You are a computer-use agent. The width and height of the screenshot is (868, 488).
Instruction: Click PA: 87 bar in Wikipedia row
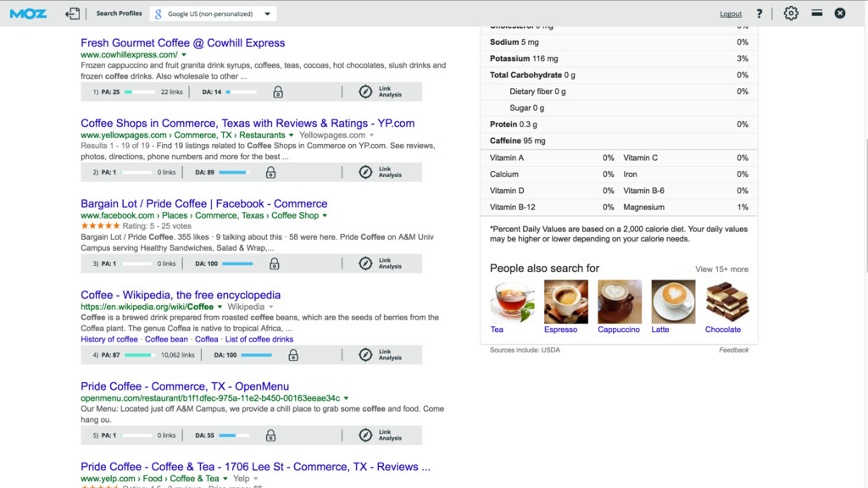click(x=140, y=355)
